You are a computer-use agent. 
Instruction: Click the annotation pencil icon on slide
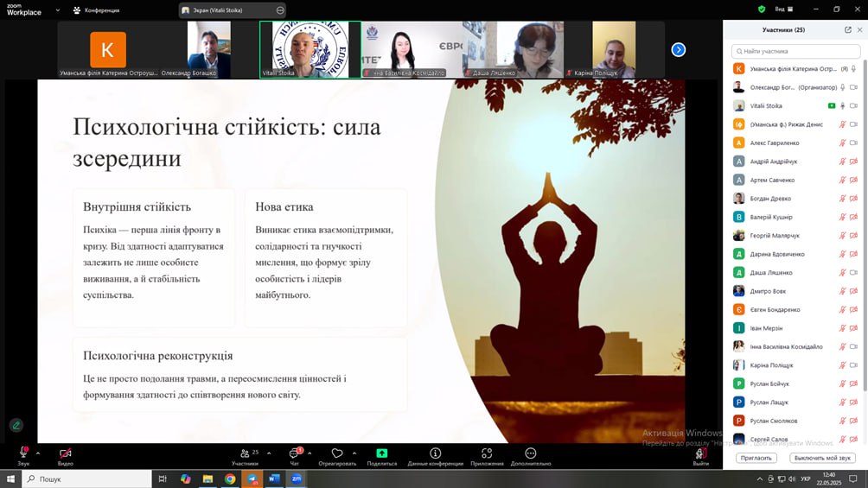click(x=16, y=425)
